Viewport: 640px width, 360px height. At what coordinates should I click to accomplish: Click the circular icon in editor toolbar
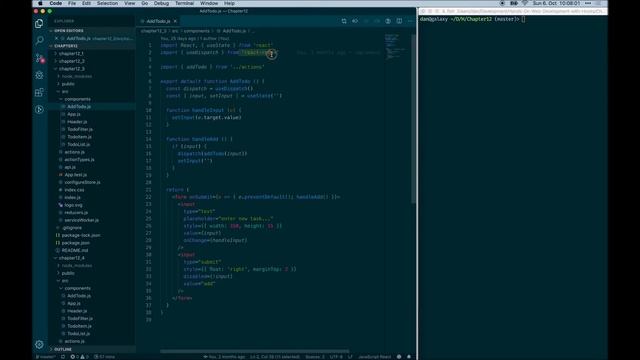click(x=388, y=21)
